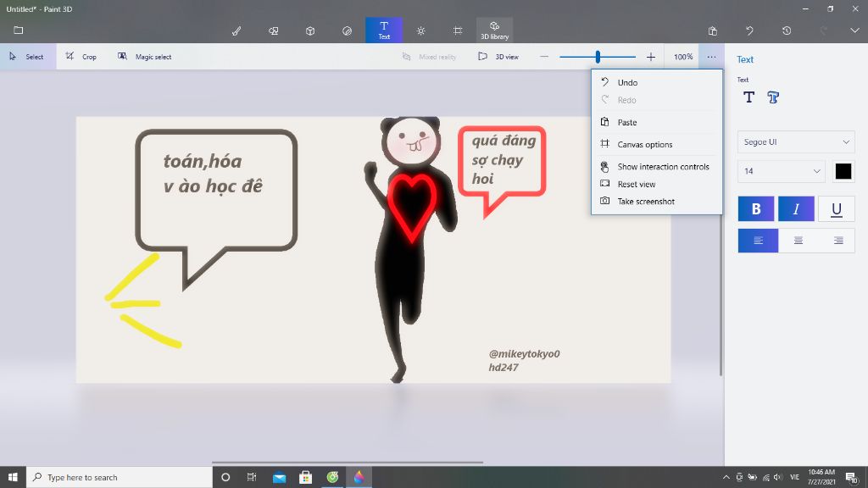Image resolution: width=868 pixels, height=488 pixels.
Task: Set text alignment to center
Action: pos(798,240)
